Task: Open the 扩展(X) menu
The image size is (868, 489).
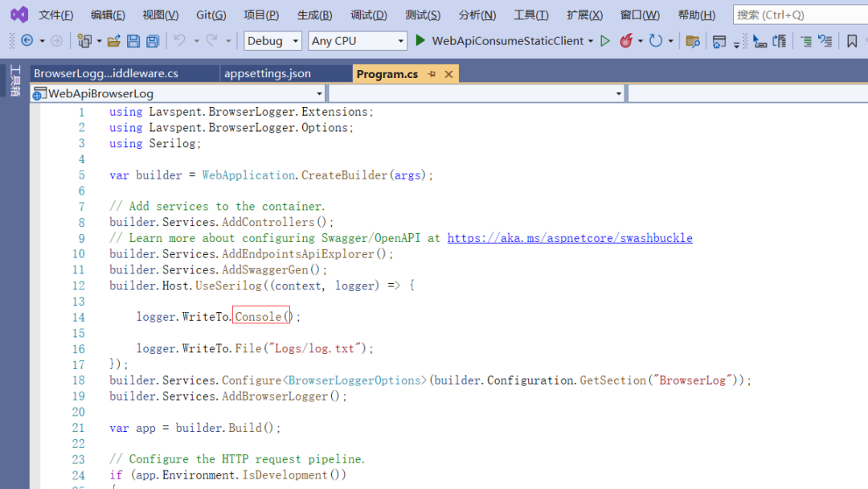Action: (x=584, y=15)
